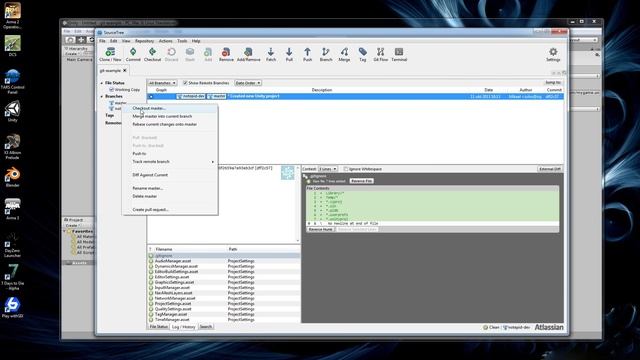640x360 pixels.
Task: Click the Branch toolbar icon
Action: pos(326,54)
